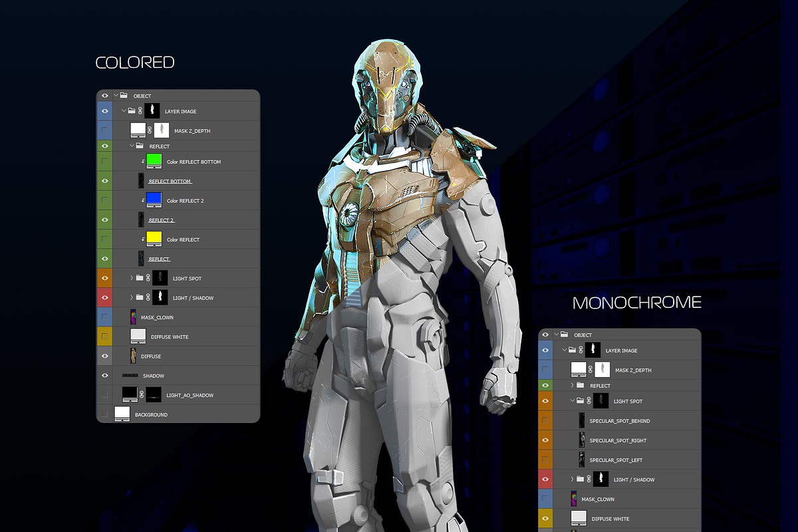Image resolution: width=798 pixels, height=532 pixels.
Task: Click OBJECT folder icon in Colored panel
Action: [x=124, y=95]
